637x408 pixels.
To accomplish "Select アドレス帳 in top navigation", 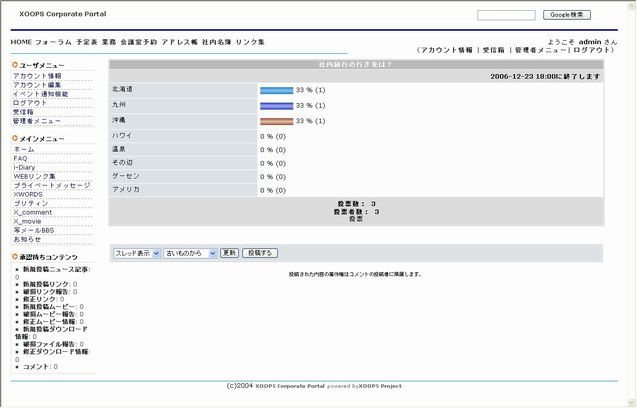I will point(180,43).
